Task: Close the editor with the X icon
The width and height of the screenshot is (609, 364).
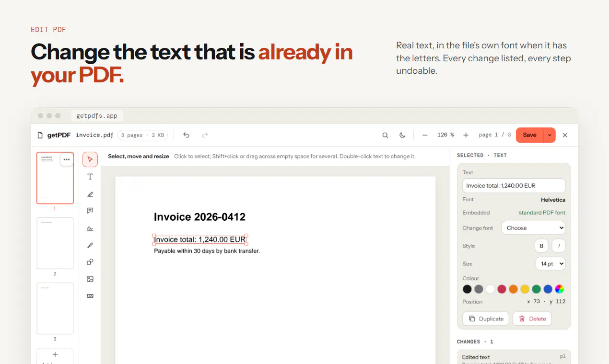Action: [x=565, y=135]
